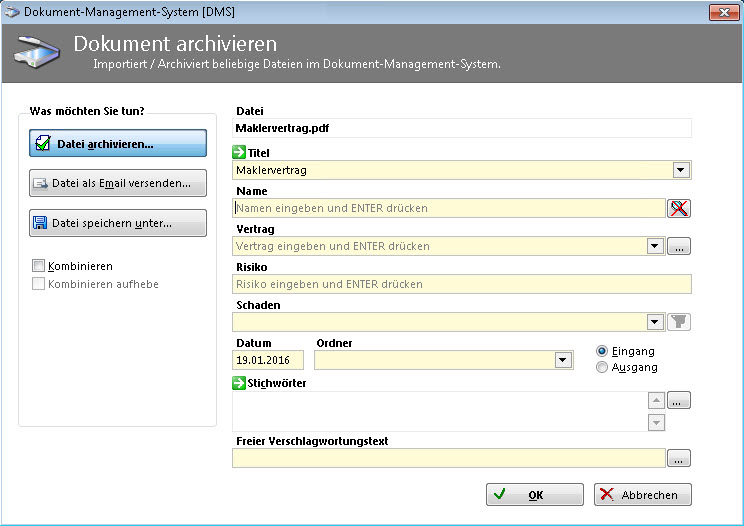Click the green arrow icon next to Stichwörter
744x526 pixels.
point(239,382)
